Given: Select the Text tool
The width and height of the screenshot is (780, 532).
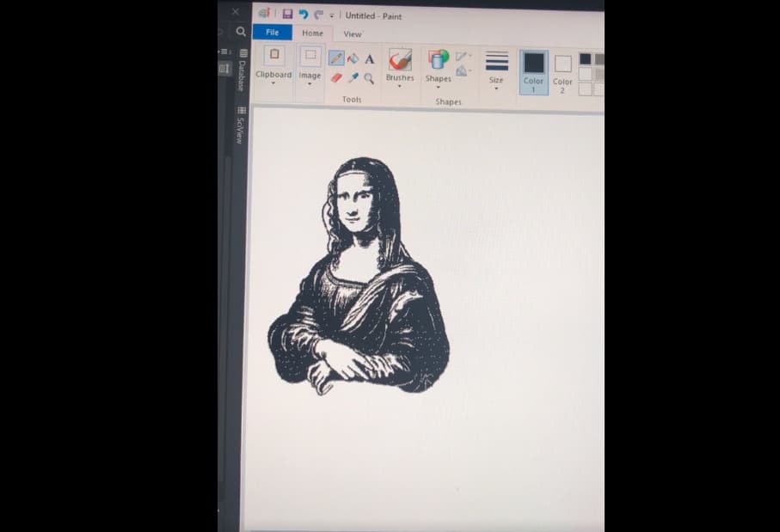Looking at the screenshot, I should [370, 59].
